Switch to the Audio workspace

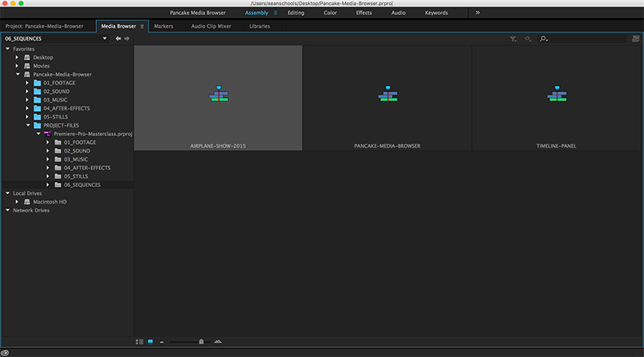[398, 13]
